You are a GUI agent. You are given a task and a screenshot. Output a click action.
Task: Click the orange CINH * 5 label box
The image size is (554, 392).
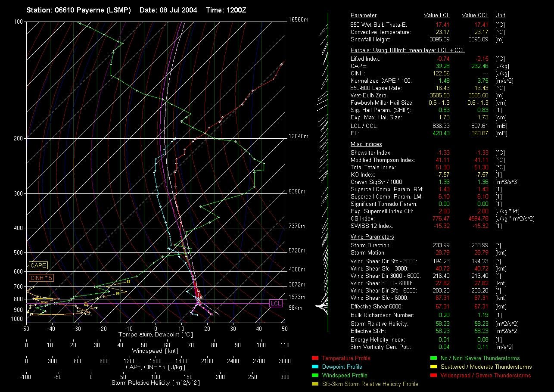[41, 278]
